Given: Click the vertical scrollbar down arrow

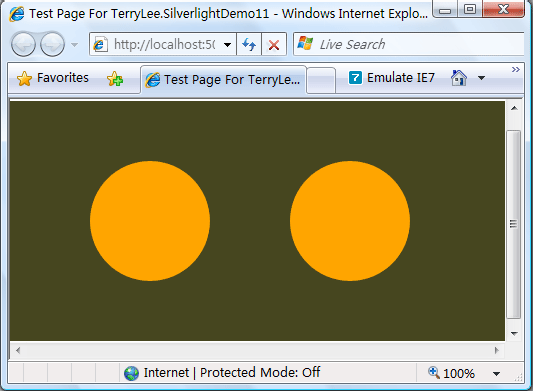Looking at the screenshot, I should click(x=514, y=333).
